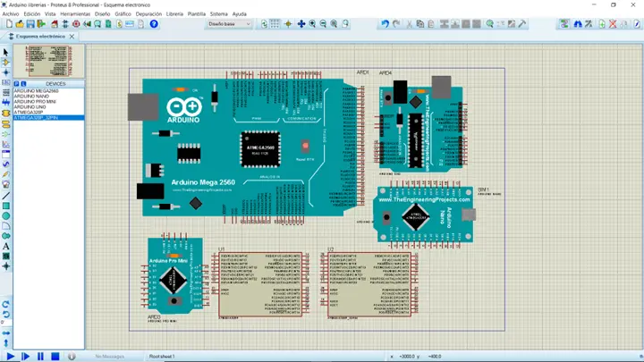Open the Herramientas menu
This screenshot has height=362, width=644.
[74, 14]
